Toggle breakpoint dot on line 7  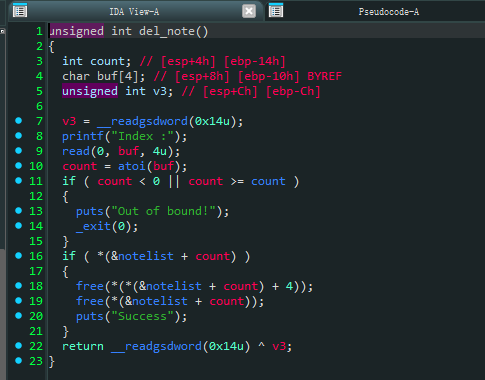coord(19,121)
